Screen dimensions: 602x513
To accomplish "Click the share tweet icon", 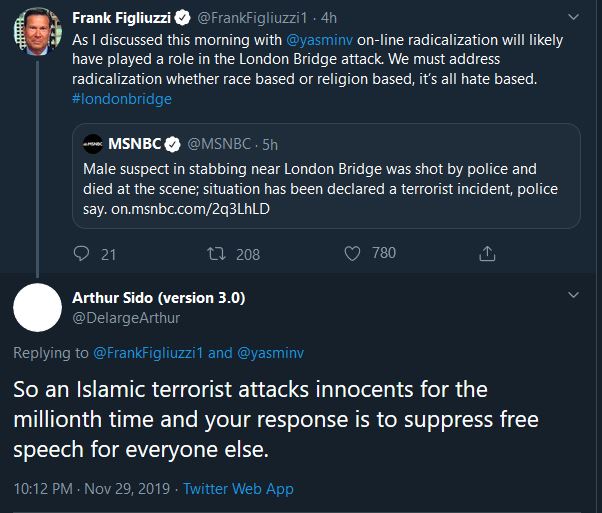I will (487, 254).
